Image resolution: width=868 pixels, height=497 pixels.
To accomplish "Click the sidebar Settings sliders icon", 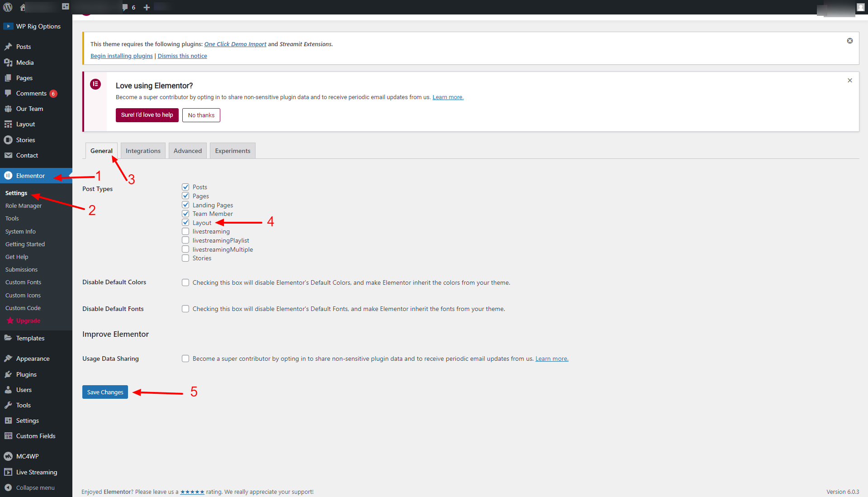I will [8, 421].
